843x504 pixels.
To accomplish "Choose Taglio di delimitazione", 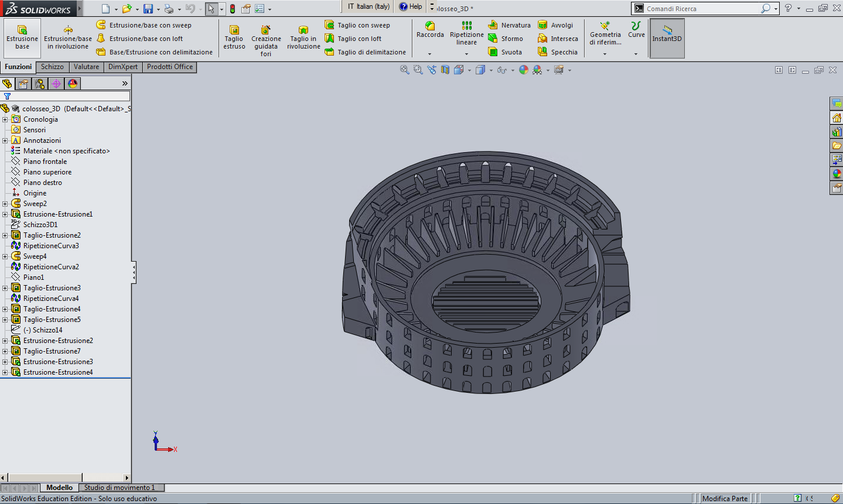I will point(366,52).
